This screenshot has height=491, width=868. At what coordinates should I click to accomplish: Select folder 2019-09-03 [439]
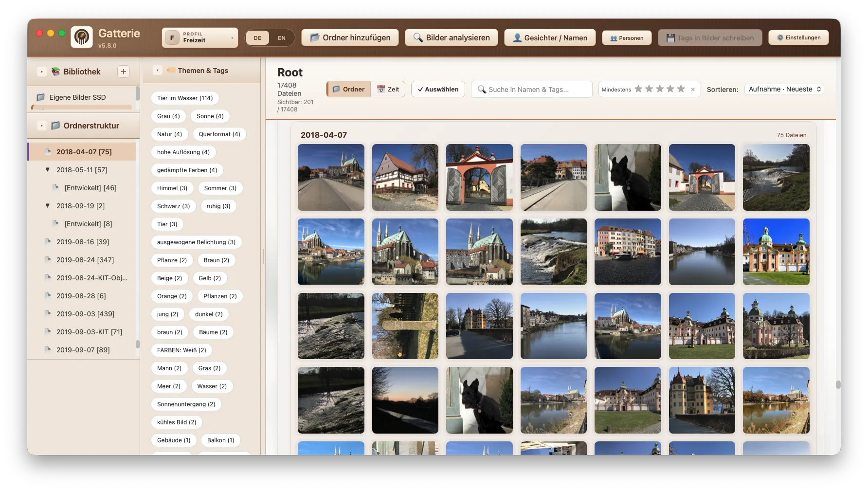point(82,314)
